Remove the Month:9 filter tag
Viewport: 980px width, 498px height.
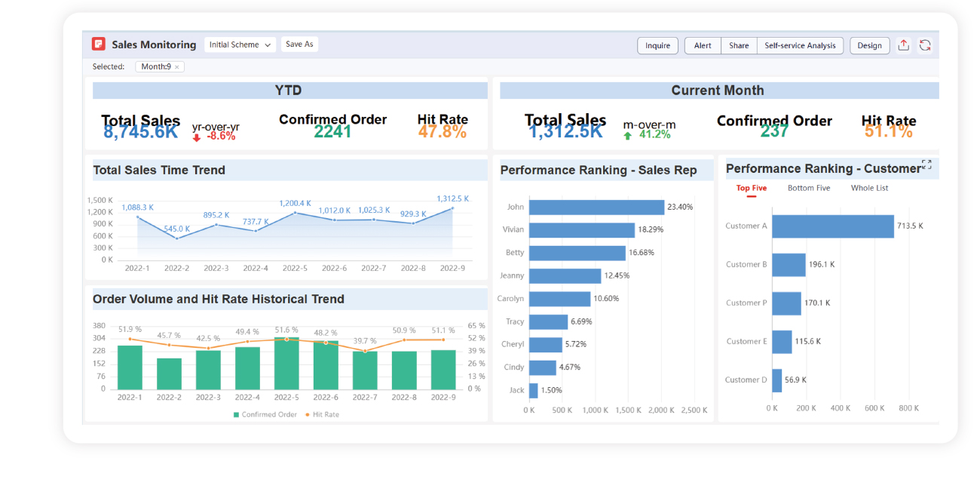[177, 67]
